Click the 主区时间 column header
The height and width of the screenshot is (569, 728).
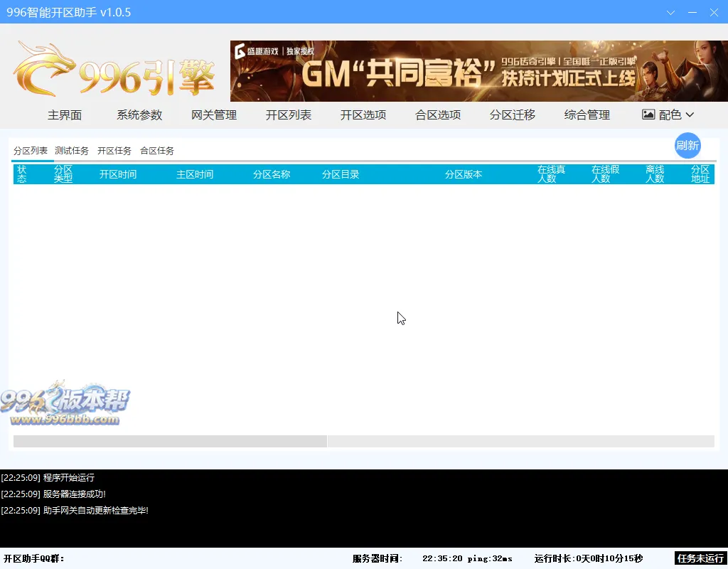click(195, 174)
